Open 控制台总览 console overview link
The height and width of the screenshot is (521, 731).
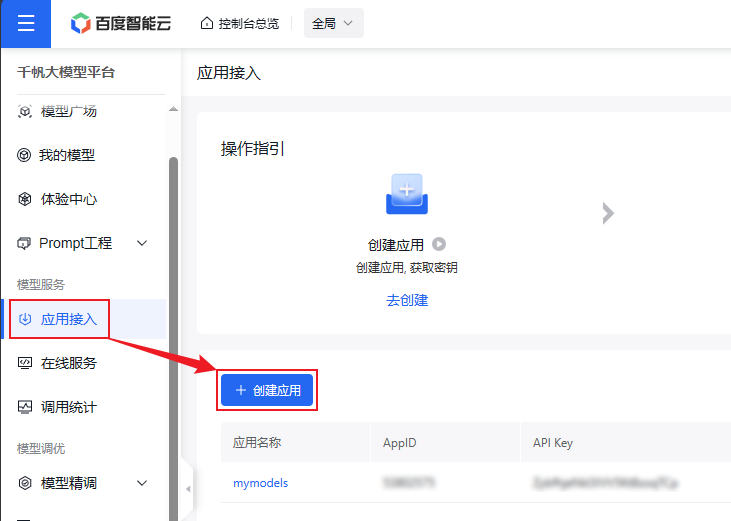(x=248, y=23)
